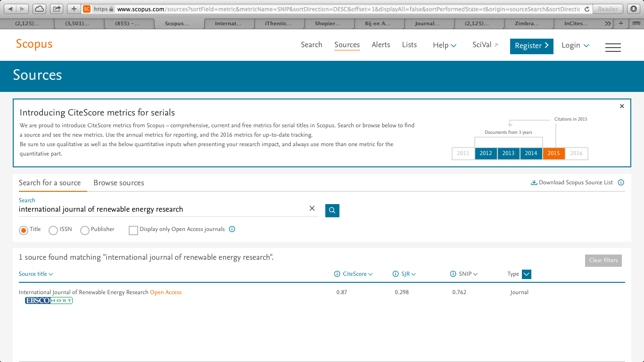Sort by Source title column
This screenshot has width=644, height=362.
coord(36,274)
